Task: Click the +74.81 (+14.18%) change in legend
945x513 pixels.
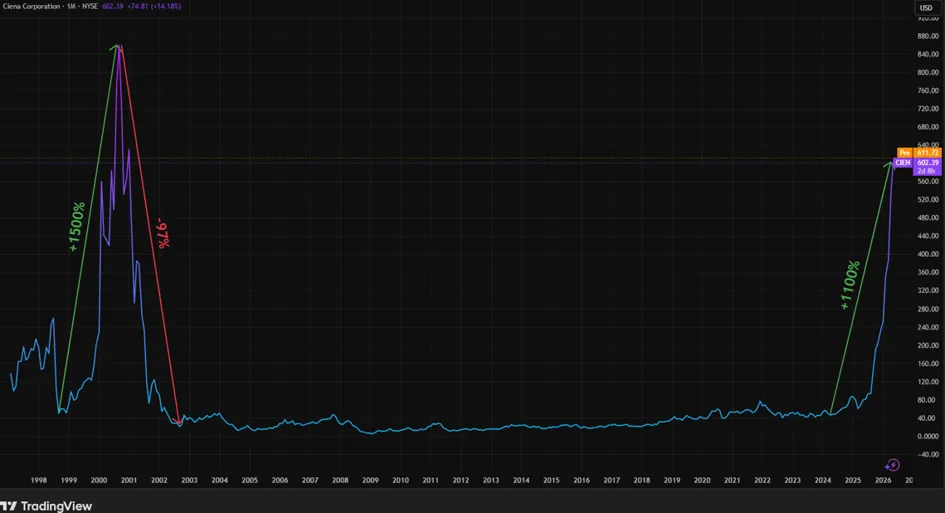Action: 154,6
